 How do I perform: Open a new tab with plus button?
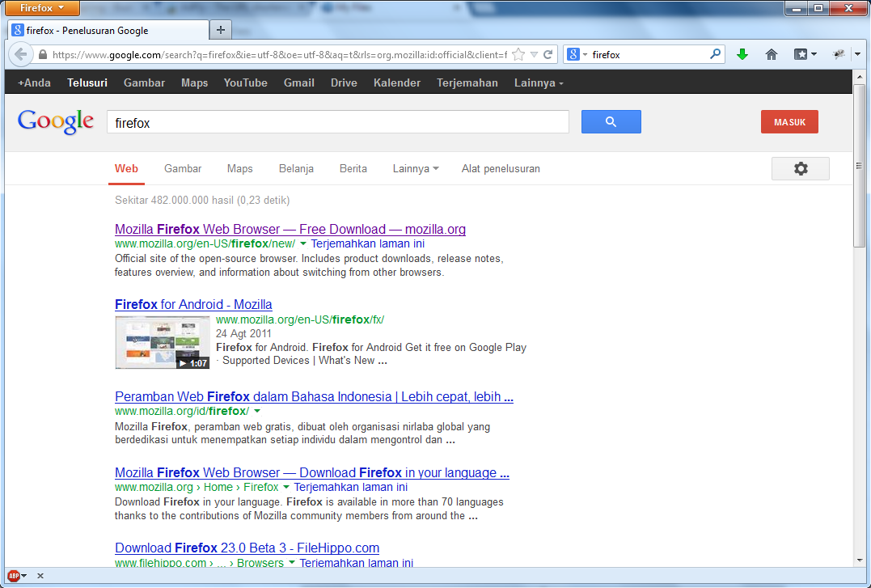pyautogui.click(x=221, y=30)
